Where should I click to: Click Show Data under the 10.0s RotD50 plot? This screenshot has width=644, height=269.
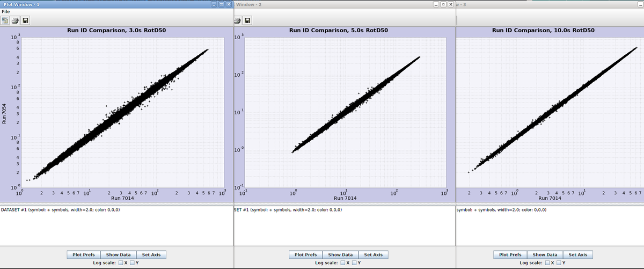(x=545, y=255)
